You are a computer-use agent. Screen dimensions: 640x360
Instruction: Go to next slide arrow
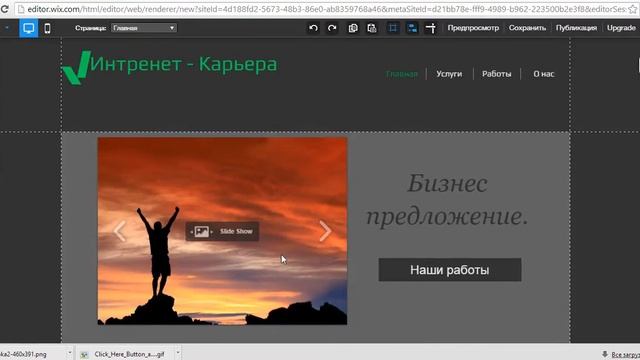(325, 231)
